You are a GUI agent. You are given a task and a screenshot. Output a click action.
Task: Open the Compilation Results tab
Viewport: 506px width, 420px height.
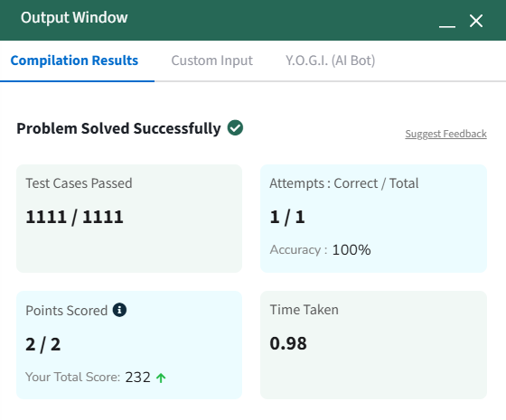click(74, 61)
